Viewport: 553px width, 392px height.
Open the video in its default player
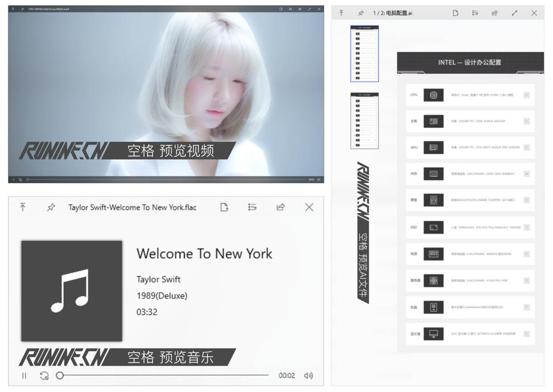click(280, 10)
